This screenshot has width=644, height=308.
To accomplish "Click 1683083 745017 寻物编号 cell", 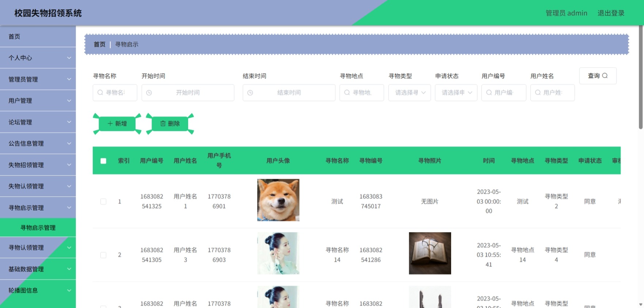I will [x=371, y=201].
